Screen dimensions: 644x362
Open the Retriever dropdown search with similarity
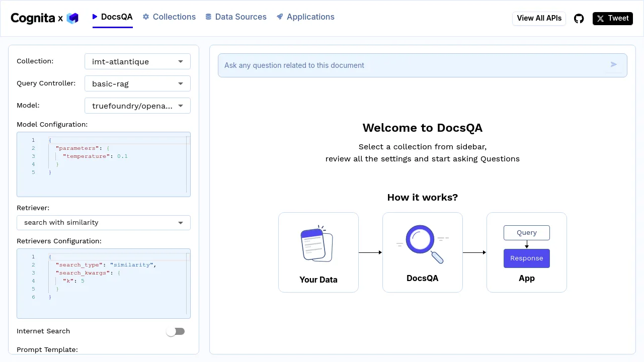point(104,222)
